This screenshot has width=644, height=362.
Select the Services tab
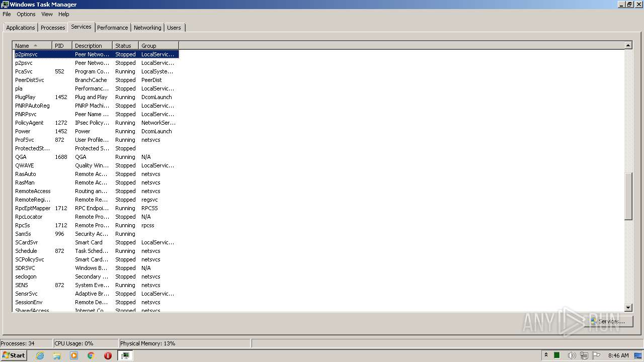(81, 27)
